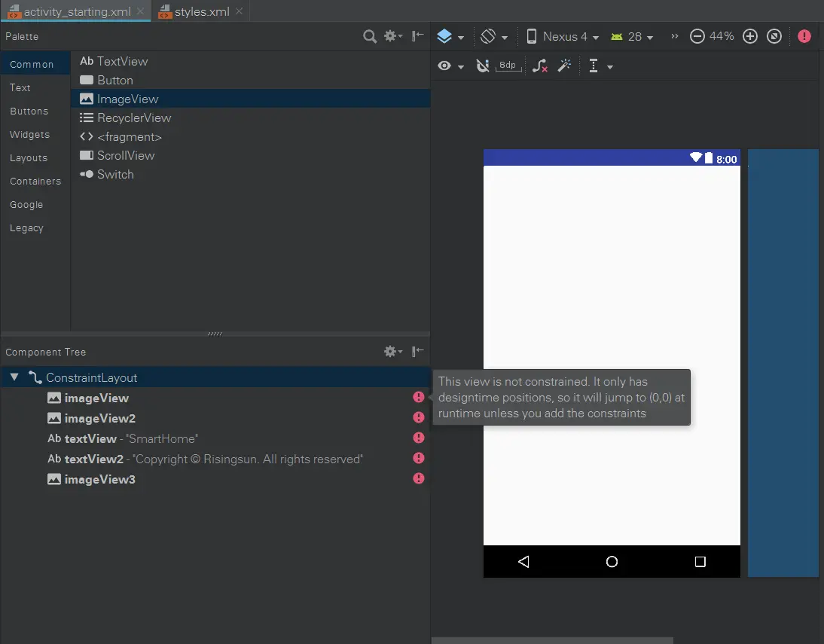Open the orientation for preview dropdown
This screenshot has height=644, width=824.
pyautogui.click(x=494, y=36)
